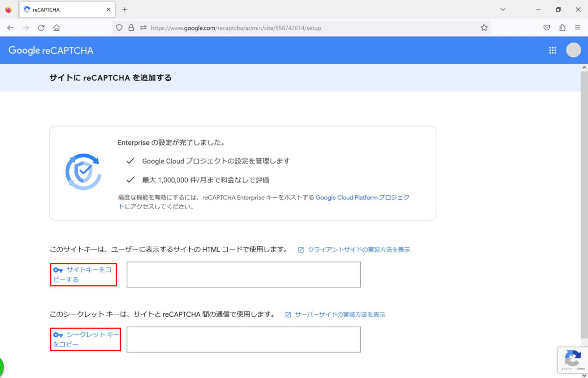Close the reCAPTCHA browser tab
The height and width of the screenshot is (378, 588).
tap(108, 10)
